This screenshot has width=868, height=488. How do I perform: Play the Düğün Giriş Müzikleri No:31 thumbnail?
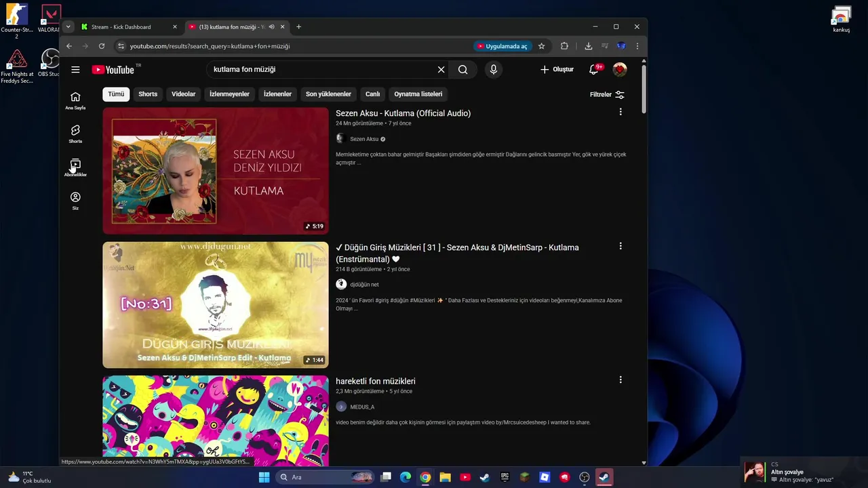click(x=216, y=305)
